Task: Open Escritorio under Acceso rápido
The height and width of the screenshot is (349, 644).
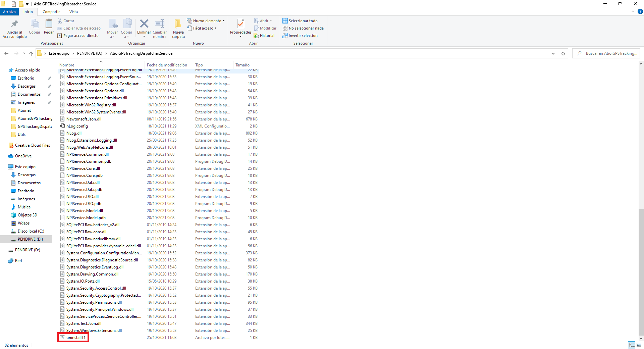Action: 26,78
